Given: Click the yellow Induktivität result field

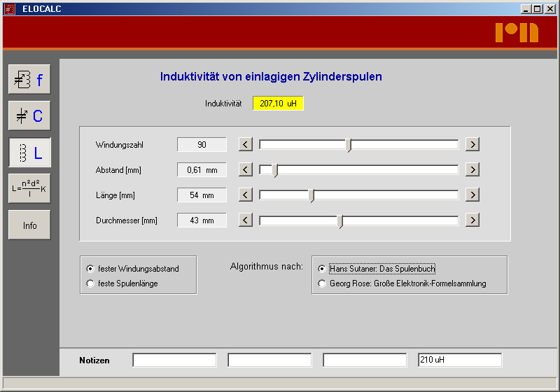Looking at the screenshot, I should click(278, 104).
